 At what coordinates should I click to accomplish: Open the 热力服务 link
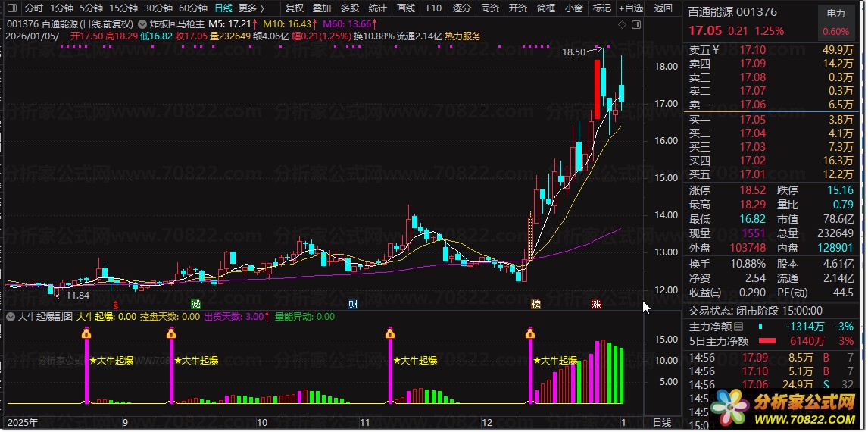[x=463, y=36]
